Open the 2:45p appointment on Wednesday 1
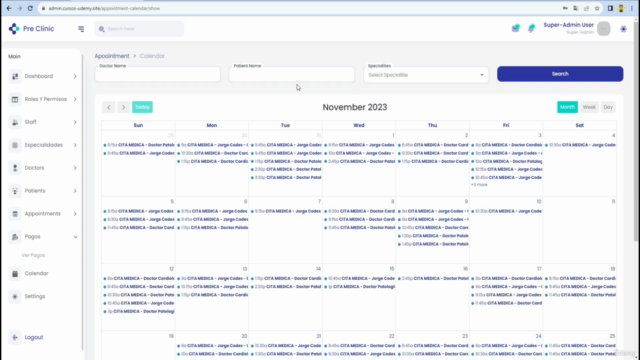Screen dimensions: 640x360 (x=359, y=161)
